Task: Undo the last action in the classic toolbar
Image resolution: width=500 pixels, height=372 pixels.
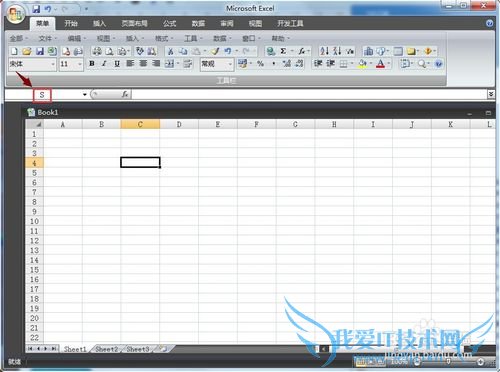Action: (228, 51)
